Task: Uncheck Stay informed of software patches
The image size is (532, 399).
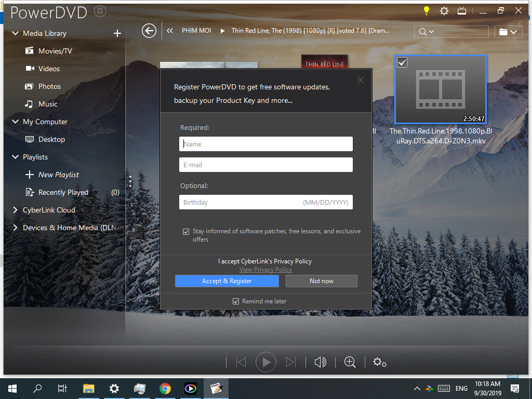Action: click(x=186, y=231)
